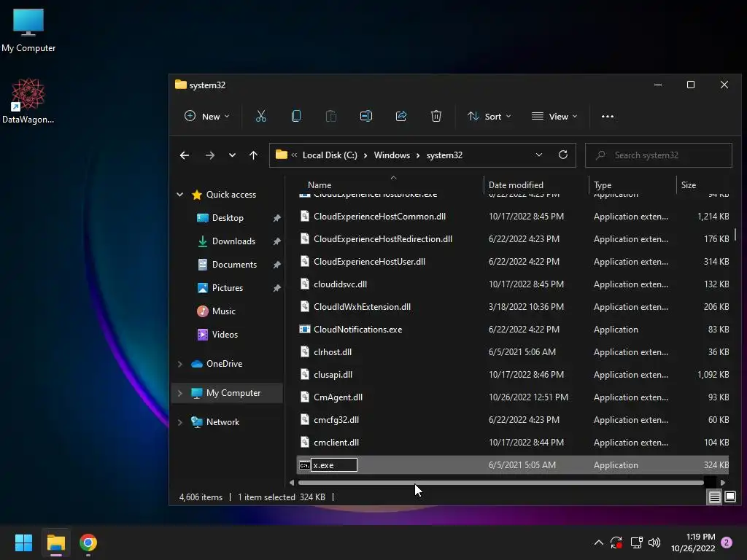
Task: Select Pictures in navigation pane
Action: tap(228, 288)
